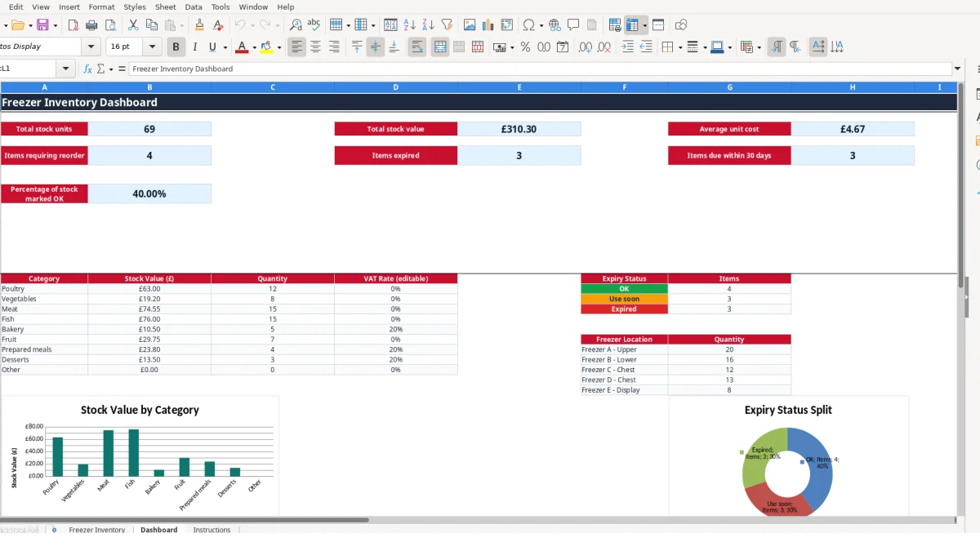Switch to the Instructions sheet tab
Viewport: 980px width, 551px height.
click(212, 530)
